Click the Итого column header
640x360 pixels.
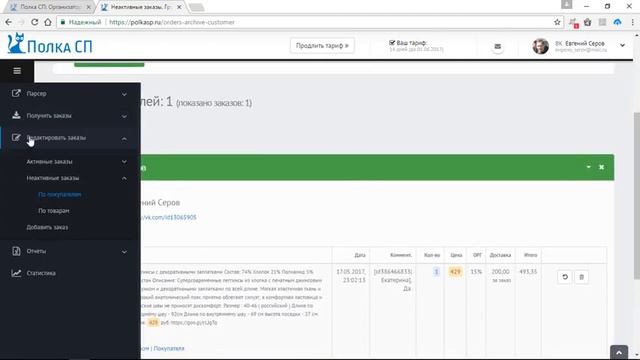pyautogui.click(x=530, y=255)
